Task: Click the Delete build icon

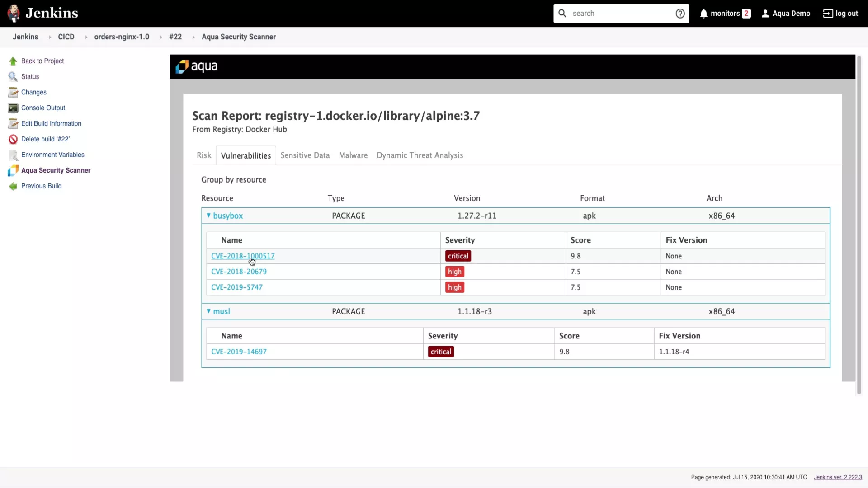Action: (13, 139)
